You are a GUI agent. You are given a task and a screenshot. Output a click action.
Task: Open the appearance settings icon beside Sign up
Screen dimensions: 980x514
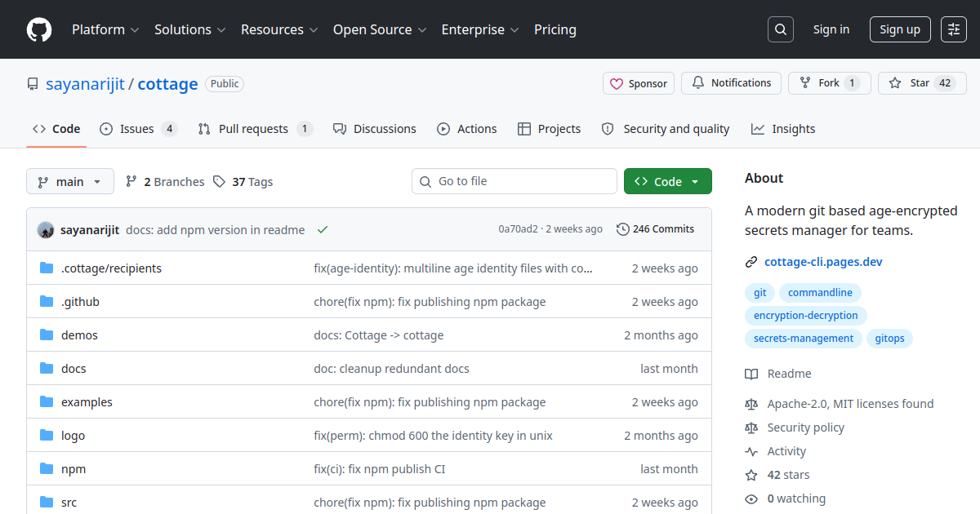pos(954,29)
